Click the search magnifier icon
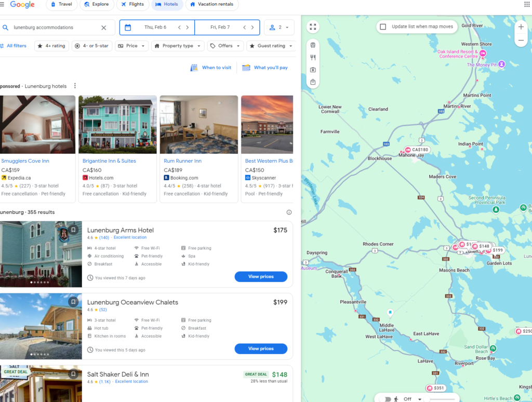Image resolution: width=532 pixels, height=402 pixels. tap(5, 28)
